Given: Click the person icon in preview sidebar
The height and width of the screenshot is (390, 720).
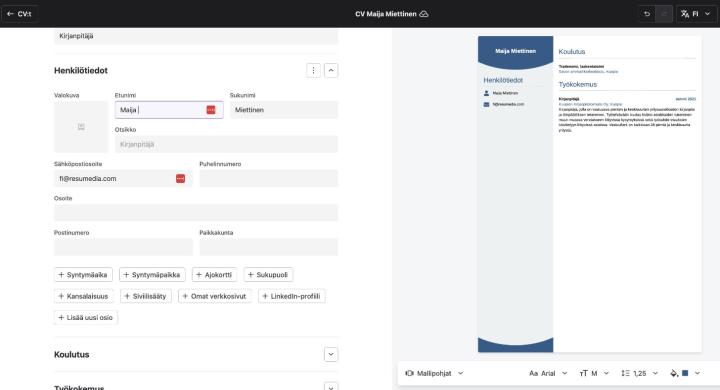Looking at the screenshot, I should click(486, 93).
